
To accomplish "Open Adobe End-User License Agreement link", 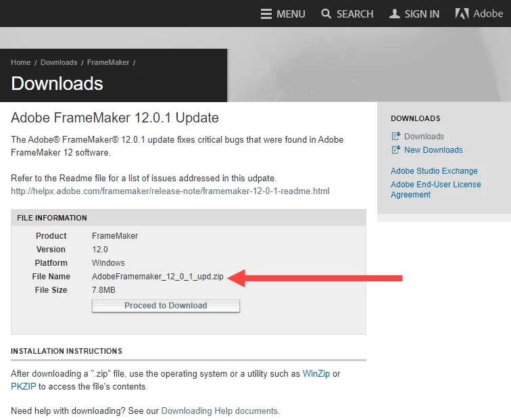I will pyautogui.click(x=436, y=189).
